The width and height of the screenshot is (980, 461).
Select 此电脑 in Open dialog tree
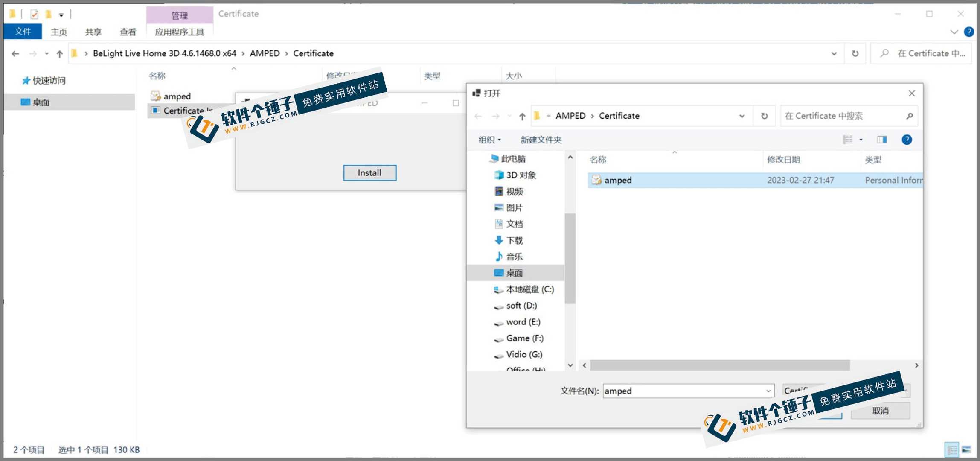click(x=508, y=159)
